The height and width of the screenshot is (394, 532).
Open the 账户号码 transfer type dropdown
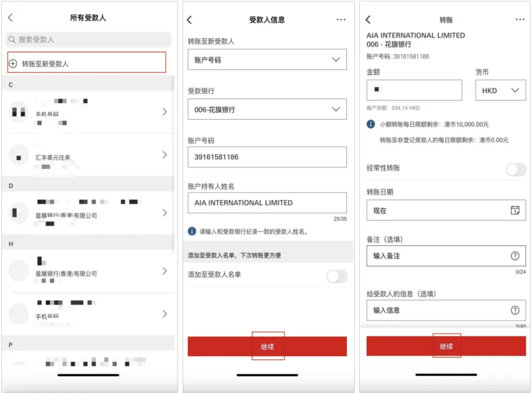click(x=267, y=60)
